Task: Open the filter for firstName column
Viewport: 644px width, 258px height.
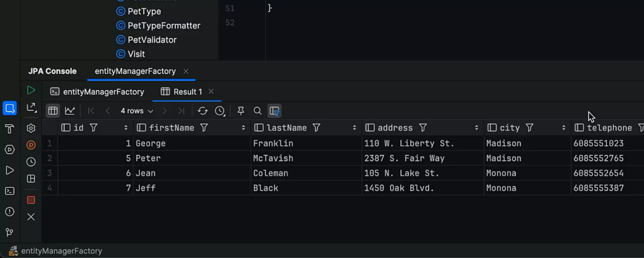Action: [204, 128]
